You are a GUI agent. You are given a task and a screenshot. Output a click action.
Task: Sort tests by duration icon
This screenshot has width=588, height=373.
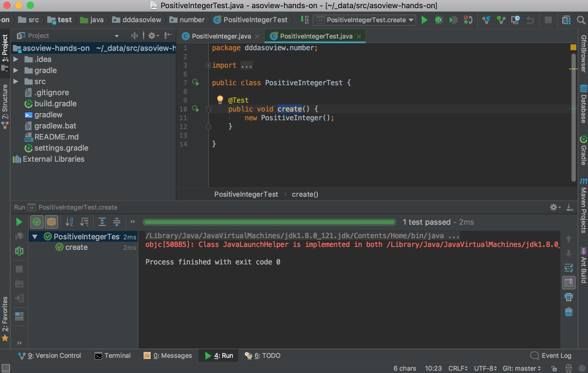coord(84,222)
